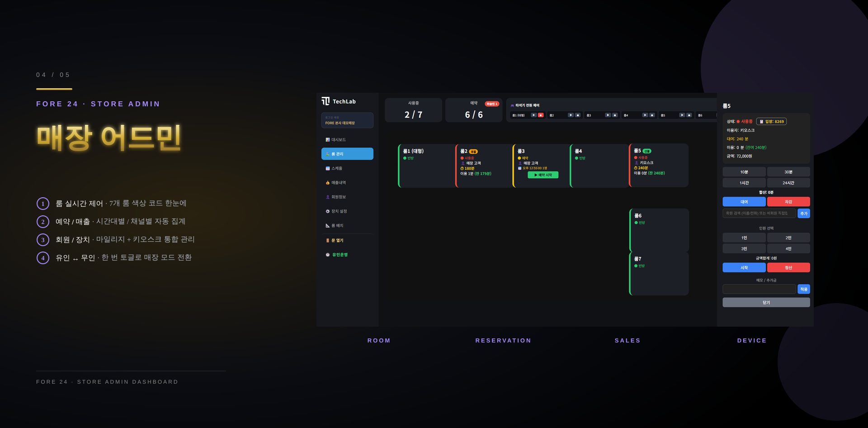Click the play icon for 룸5 power
The height and width of the screenshot is (428, 868).
click(x=682, y=115)
